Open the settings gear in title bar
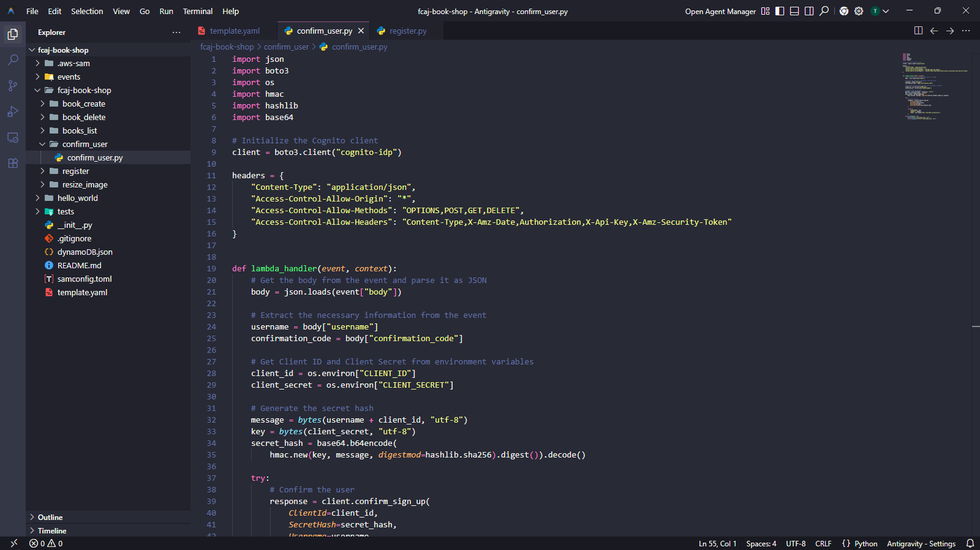The image size is (980, 550). click(859, 11)
